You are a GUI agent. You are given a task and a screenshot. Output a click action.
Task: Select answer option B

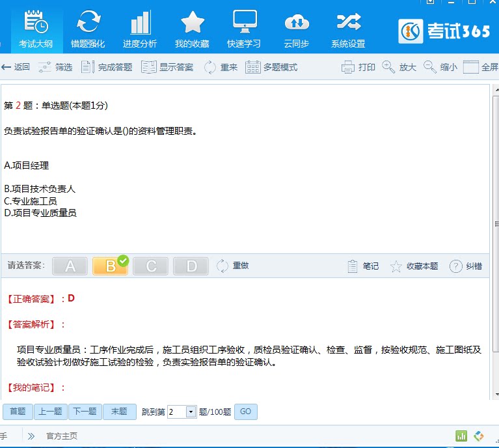pyautogui.click(x=110, y=266)
